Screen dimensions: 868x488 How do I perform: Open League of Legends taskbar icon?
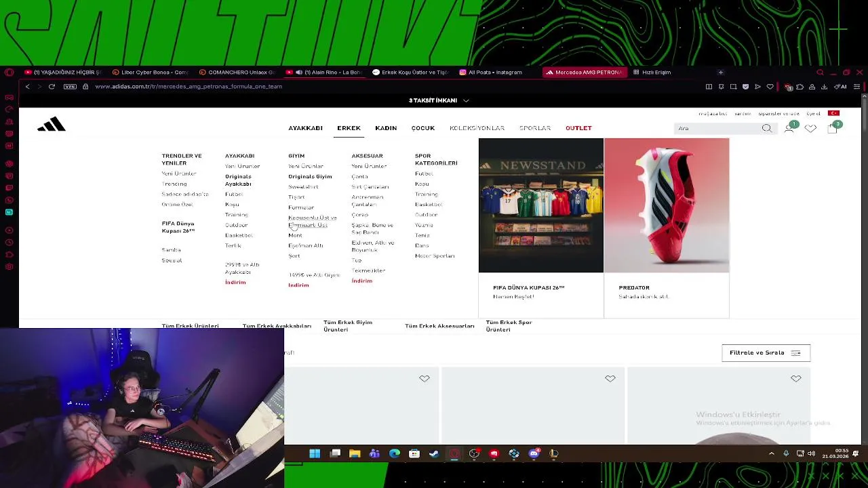[553, 453]
